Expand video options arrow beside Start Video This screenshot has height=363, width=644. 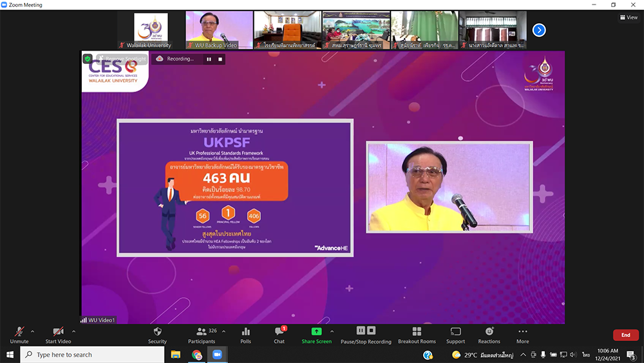click(73, 331)
